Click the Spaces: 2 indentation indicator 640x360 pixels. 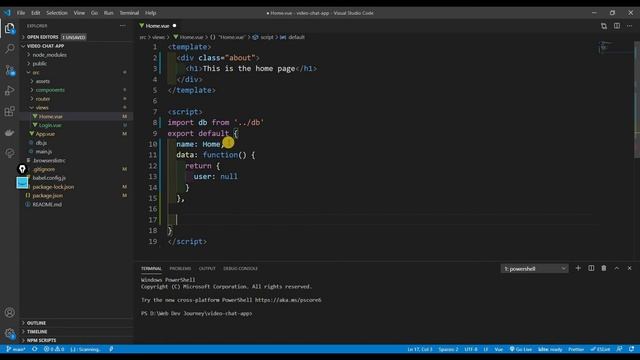point(448,349)
